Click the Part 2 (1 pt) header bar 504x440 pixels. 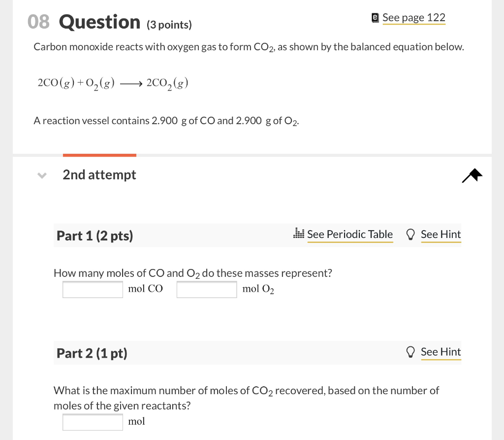click(x=92, y=353)
